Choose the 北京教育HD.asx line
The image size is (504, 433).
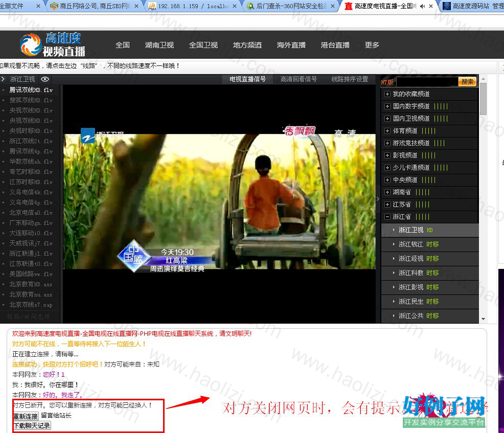click(x=31, y=284)
